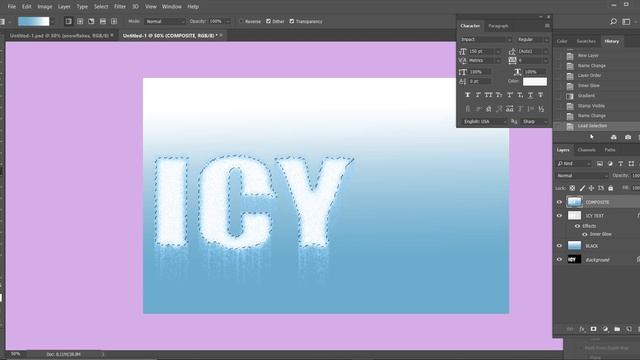Create new adjustment layer icon
The width and height of the screenshot is (640, 360).
pos(605,329)
